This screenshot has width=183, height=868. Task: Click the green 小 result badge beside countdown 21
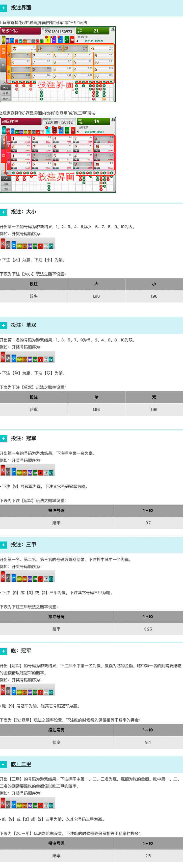67,40
